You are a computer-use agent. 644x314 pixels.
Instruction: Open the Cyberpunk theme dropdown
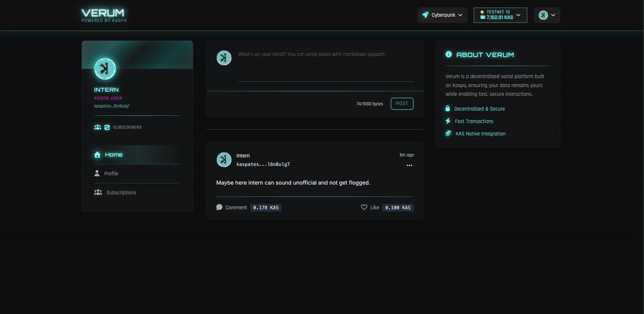click(442, 15)
